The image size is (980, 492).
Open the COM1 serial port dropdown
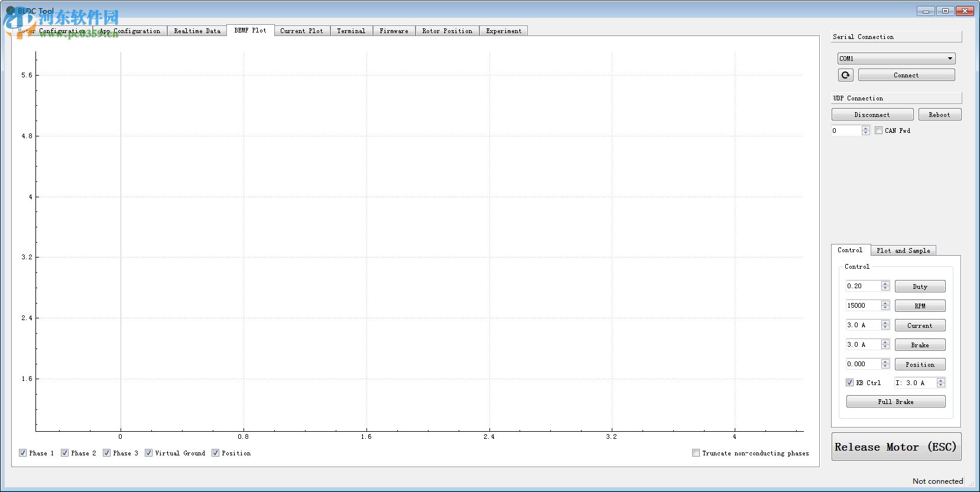click(x=896, y=58)
